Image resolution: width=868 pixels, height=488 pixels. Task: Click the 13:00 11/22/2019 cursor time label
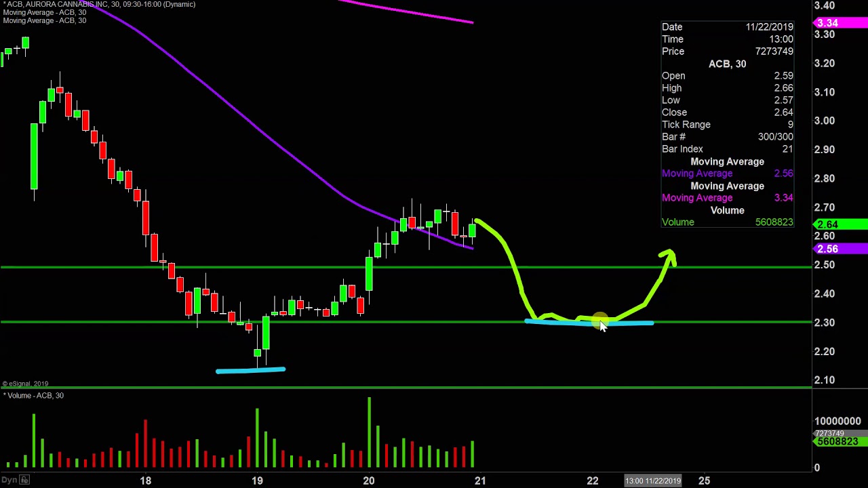click(653, 481)
